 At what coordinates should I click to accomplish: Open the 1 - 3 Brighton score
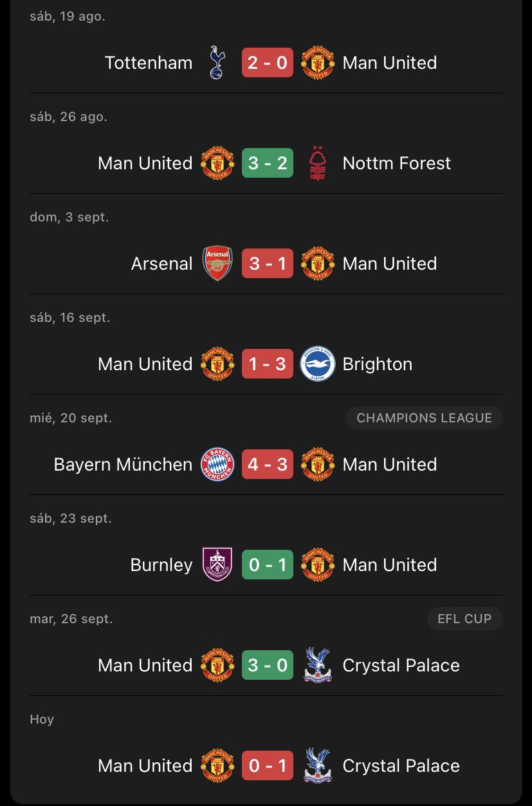point(268,364)
